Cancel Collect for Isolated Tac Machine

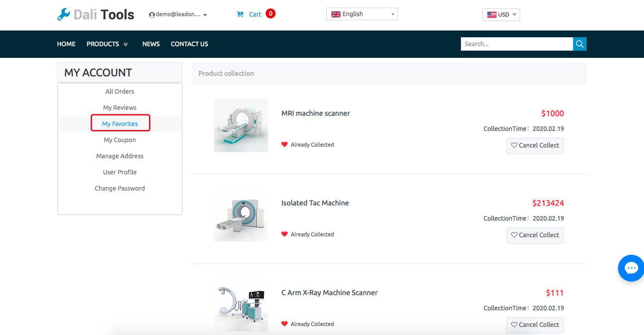pyautogui.click(x=535, y=235)
